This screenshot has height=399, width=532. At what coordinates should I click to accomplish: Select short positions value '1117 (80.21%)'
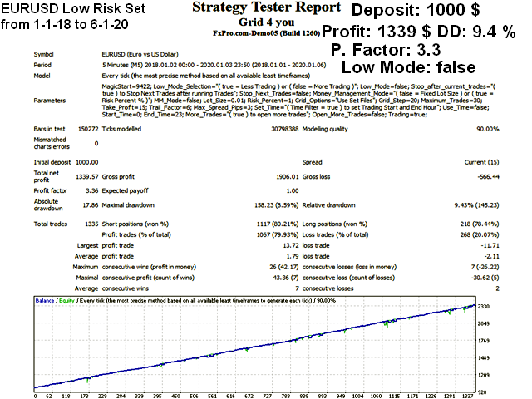coord(278,224)
